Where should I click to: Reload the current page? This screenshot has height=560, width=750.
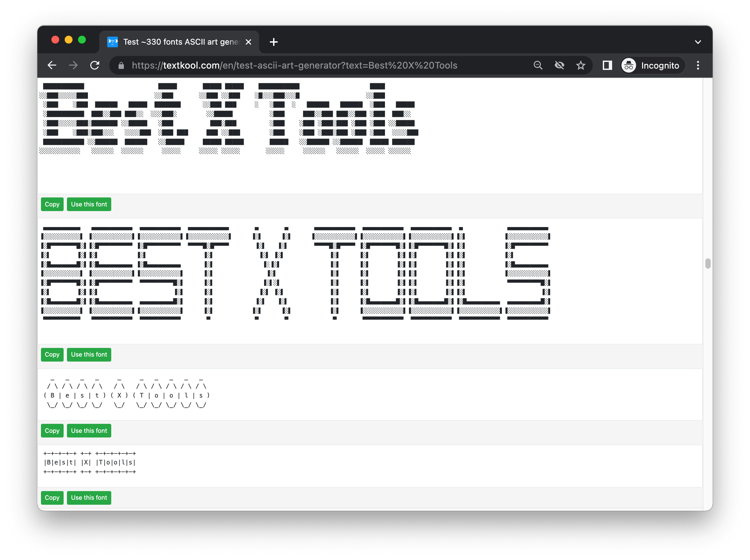95,66
